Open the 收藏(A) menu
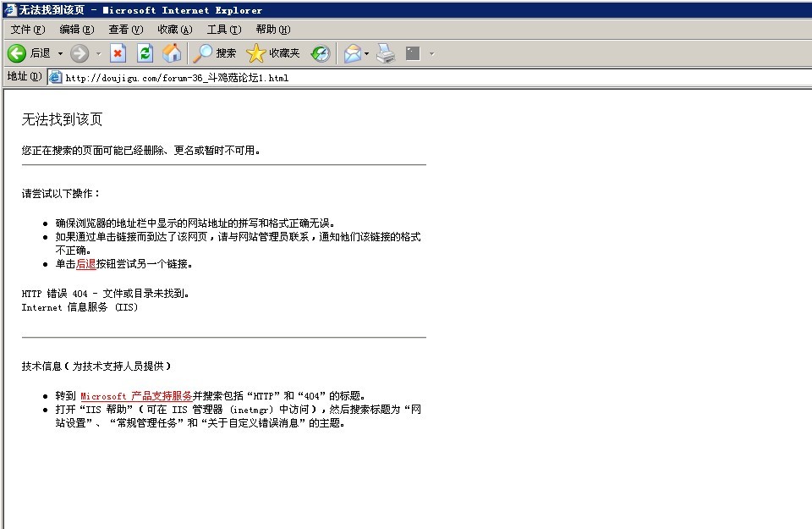The width and height of the screenshot is (812, 529). click(175, 30)
